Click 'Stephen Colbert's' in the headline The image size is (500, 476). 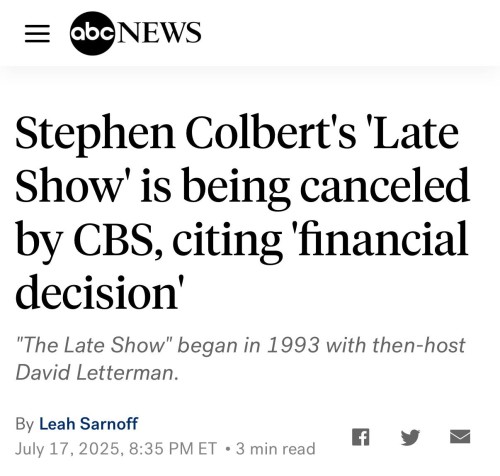click(185, 134)
